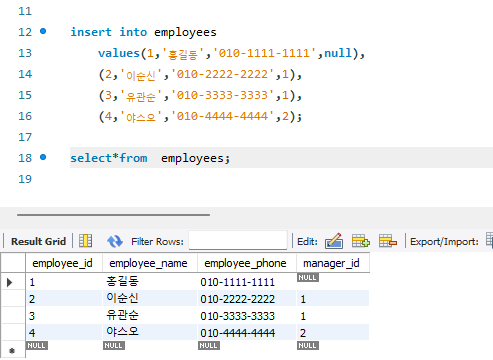Image resolution: width=493 pixels, height=360 pixels.
Task: Click the Edit: label in results toolbar
Action: point(307,241)
